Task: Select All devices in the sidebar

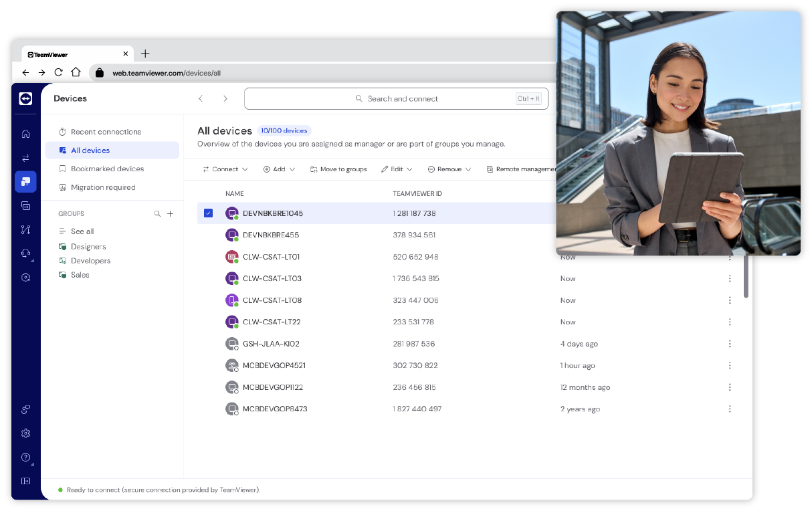Action: 112,150
